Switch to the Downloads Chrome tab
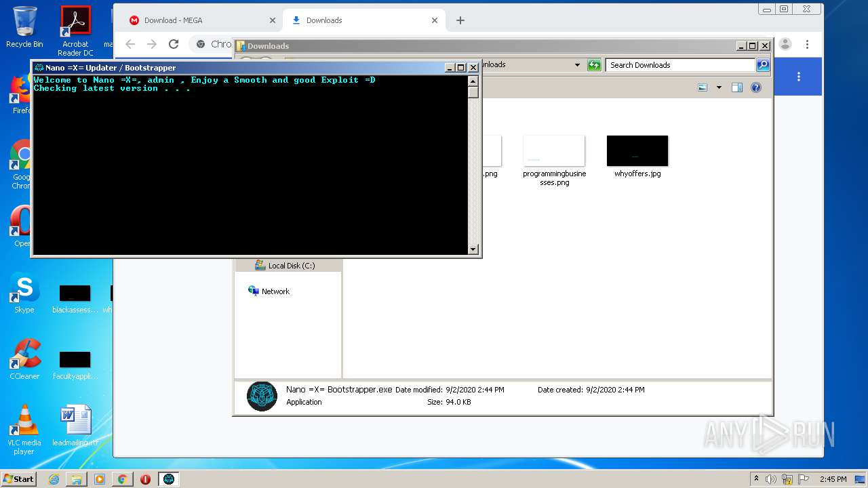This screenshot has width=868, height=488. 363,20
